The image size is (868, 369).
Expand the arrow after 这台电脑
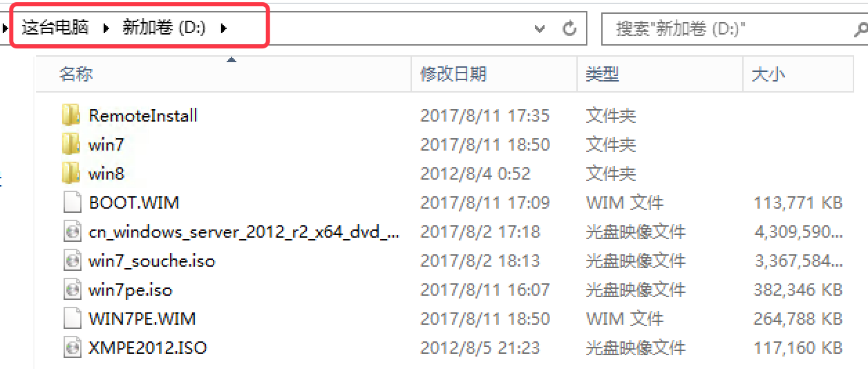coord(106,28)
